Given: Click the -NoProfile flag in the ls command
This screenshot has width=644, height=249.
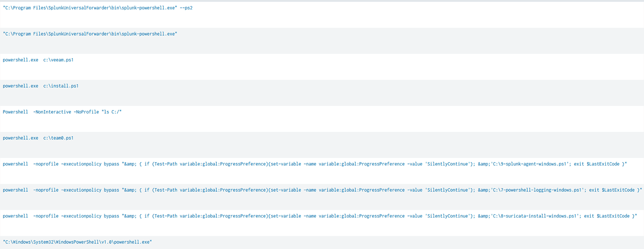Looking at the screenshot, I should tap(85, 112).
